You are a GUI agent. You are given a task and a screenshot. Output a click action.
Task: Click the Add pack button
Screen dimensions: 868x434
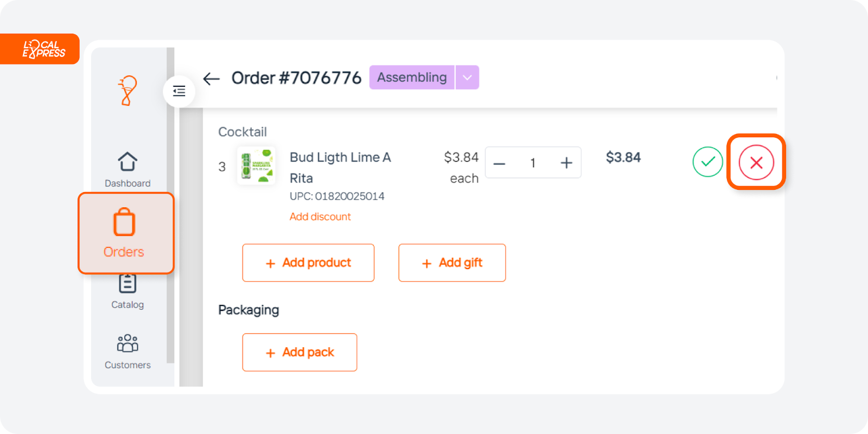[299, 352]
